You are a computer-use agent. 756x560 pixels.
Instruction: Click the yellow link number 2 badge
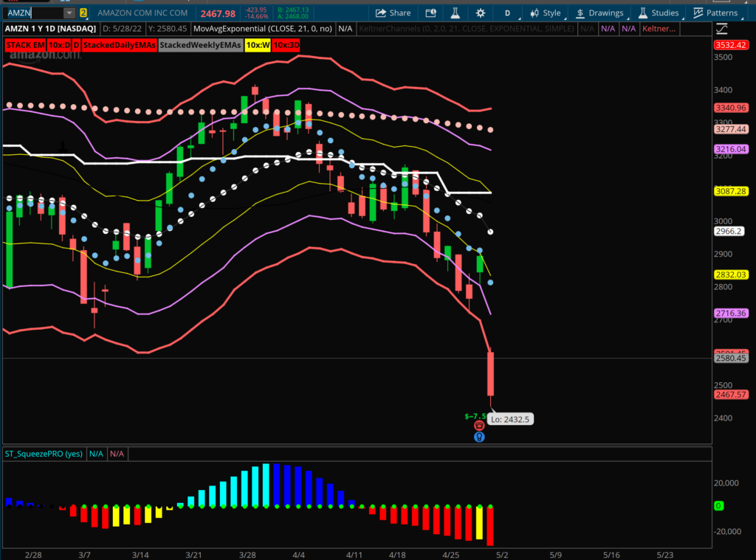pos(83,13)
